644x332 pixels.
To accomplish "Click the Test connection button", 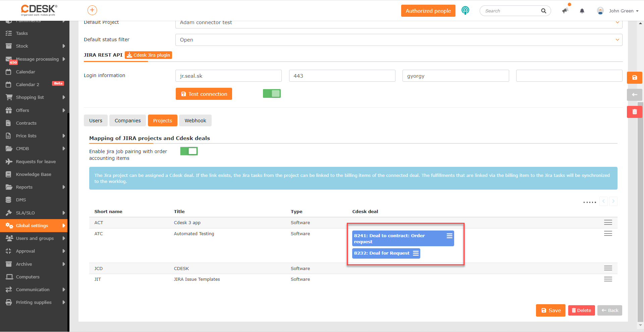I will click(204, 94).
